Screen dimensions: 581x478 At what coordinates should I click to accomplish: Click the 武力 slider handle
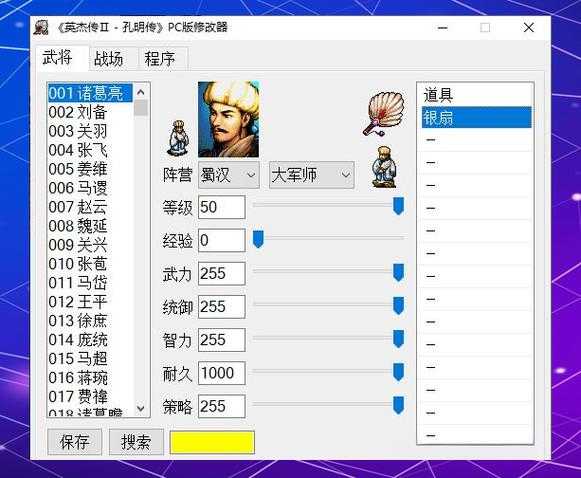click(398, 272)
